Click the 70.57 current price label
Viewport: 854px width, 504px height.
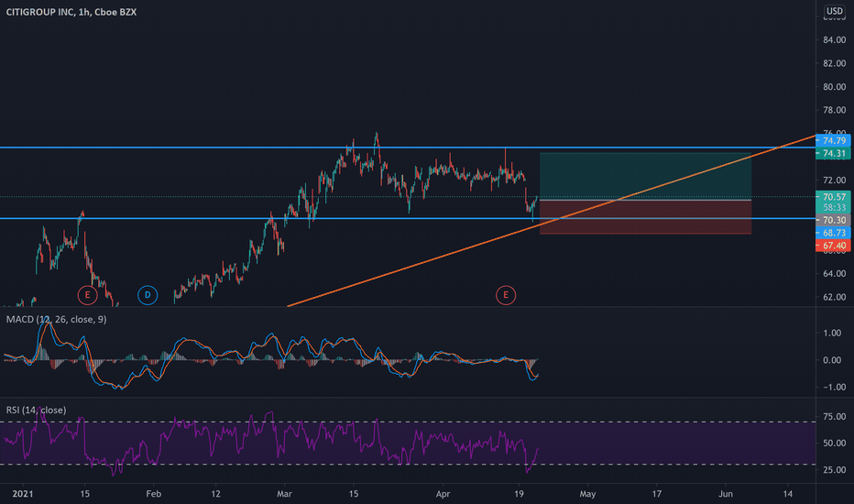[x=833, y=197]
